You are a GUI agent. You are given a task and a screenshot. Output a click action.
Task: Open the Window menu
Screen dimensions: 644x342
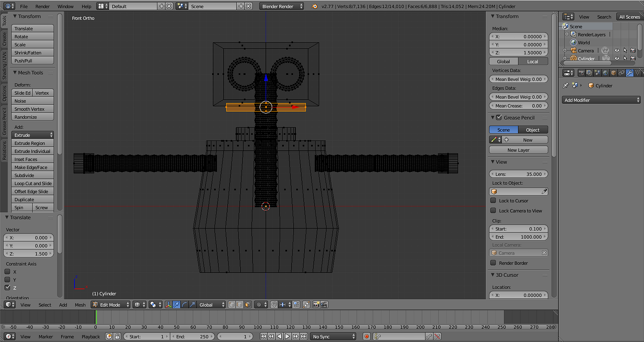tap(65, 6)
